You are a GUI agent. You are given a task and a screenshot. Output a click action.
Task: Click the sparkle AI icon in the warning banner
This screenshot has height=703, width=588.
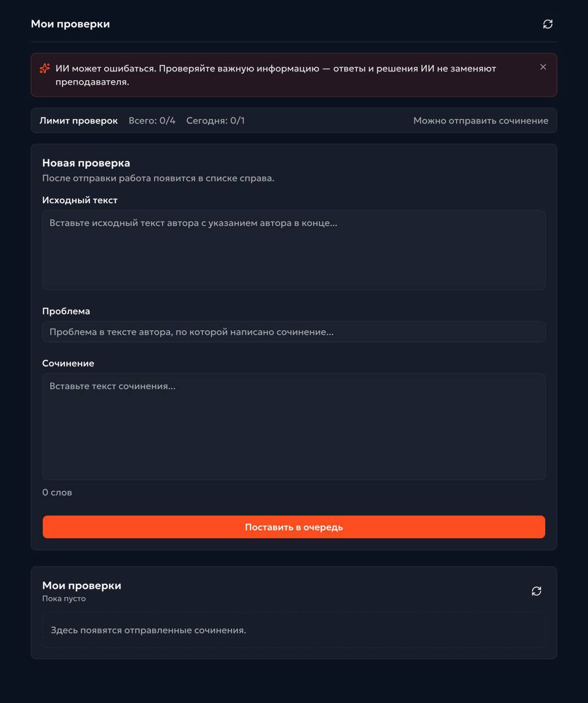coord(44,69)
